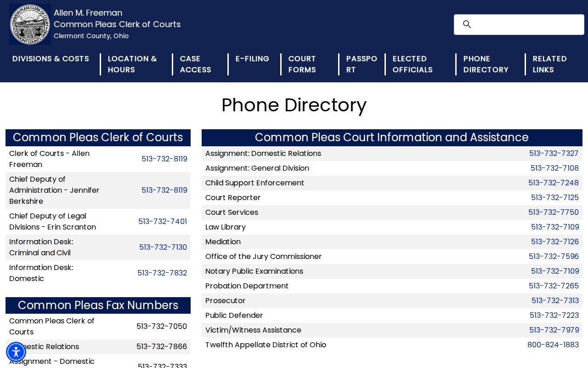Screen dimensions: 588x368
Task: Click the Court Services number 513-732-7750
Action: pos(554,213)
